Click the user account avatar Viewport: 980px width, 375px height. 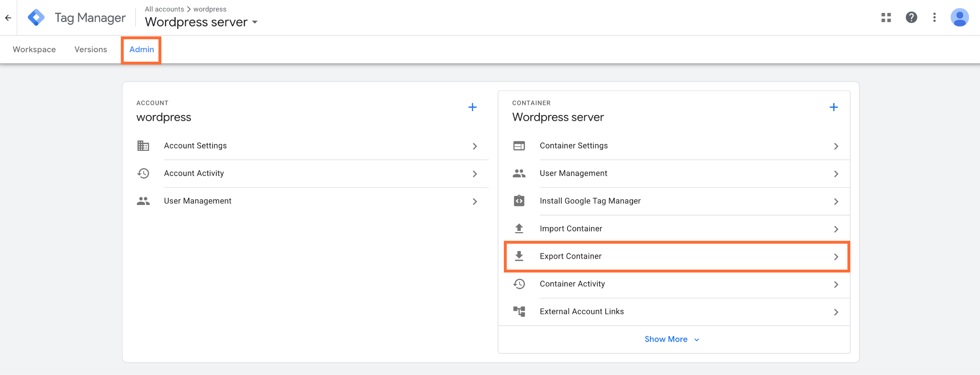coord(959,18)
